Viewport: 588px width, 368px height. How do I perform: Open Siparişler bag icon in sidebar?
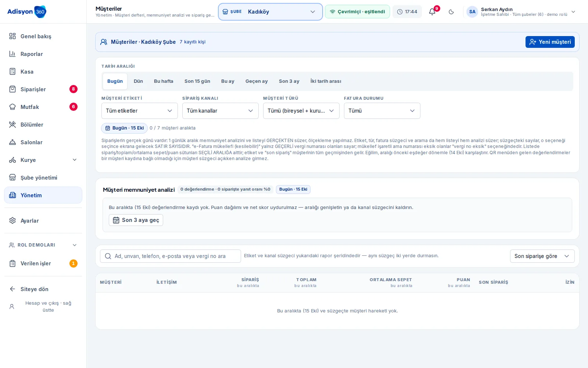click(12, 89)
